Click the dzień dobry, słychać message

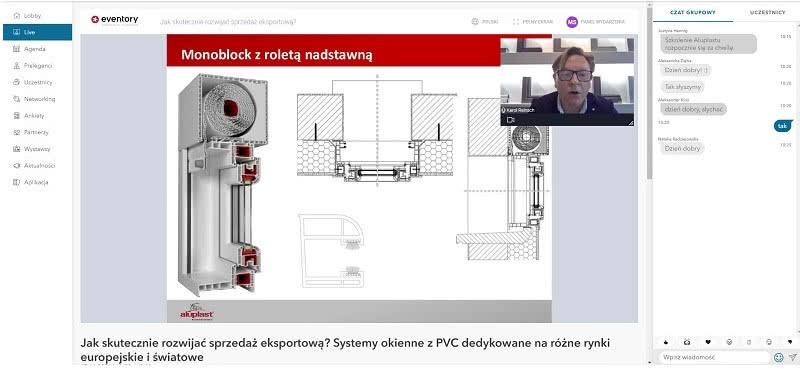693,109
